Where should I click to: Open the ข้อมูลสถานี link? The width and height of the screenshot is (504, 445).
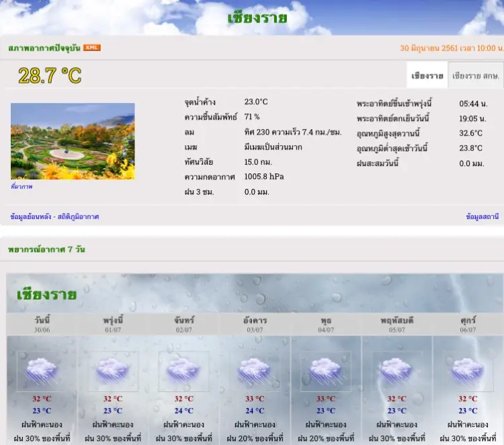coord(482,216)
